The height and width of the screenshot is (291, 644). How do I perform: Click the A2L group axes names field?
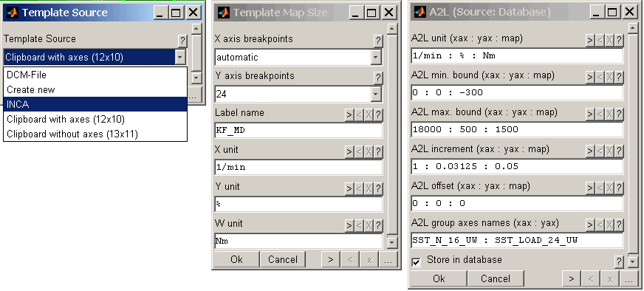(x=517, y=241)
